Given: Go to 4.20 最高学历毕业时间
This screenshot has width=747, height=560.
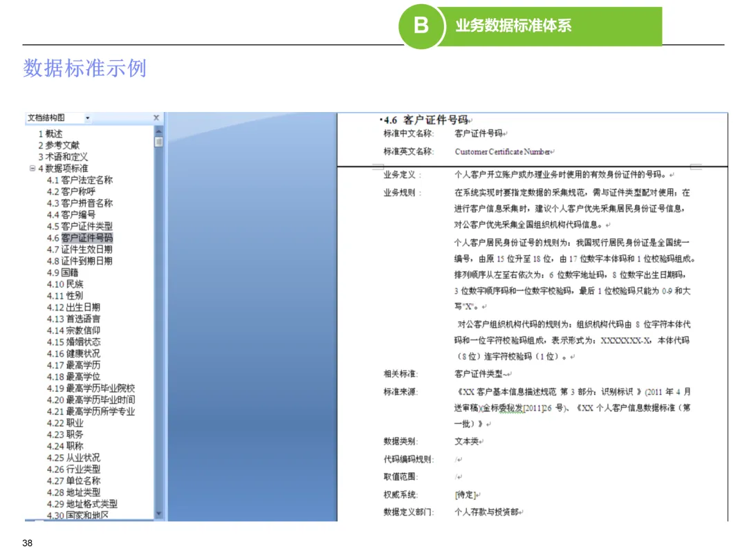Looking at the screenshot, I should 91,400.
